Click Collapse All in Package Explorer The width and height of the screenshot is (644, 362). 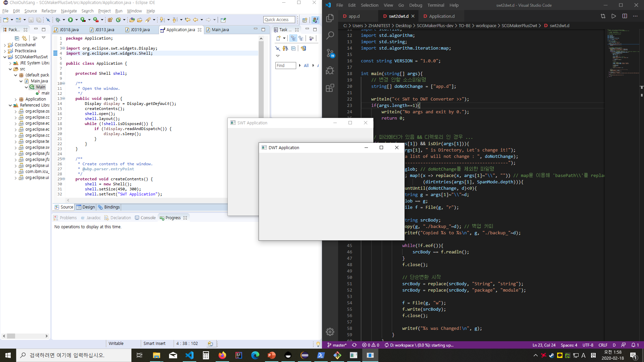17,38
